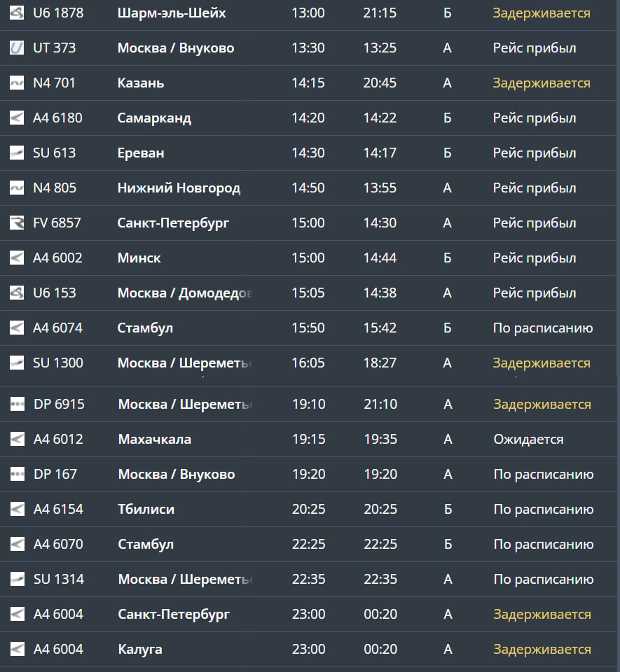The height and width of the screenshot is (672, 620).
Task: Open the Нижний Новгород flight row
Action: (x=179, y=188)
